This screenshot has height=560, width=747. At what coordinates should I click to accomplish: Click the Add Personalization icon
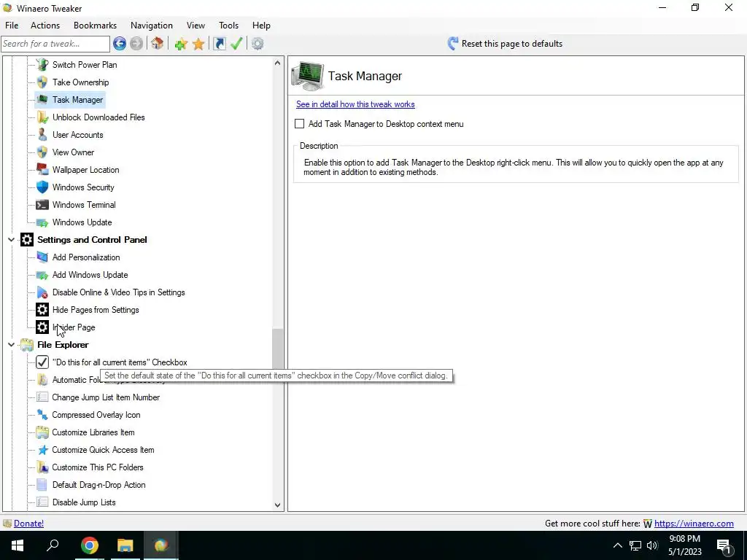click(42, 257)
